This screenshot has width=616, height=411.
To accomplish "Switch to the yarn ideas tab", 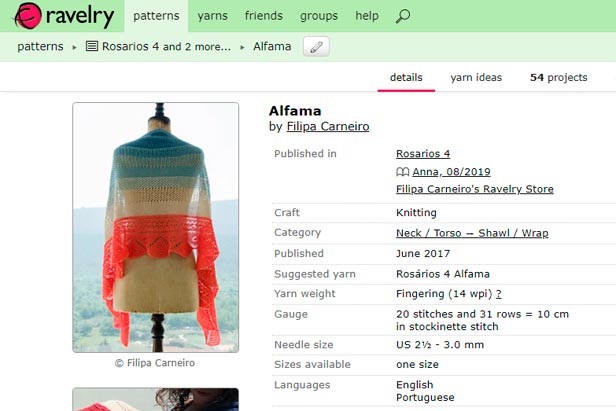I will (476, 77).
